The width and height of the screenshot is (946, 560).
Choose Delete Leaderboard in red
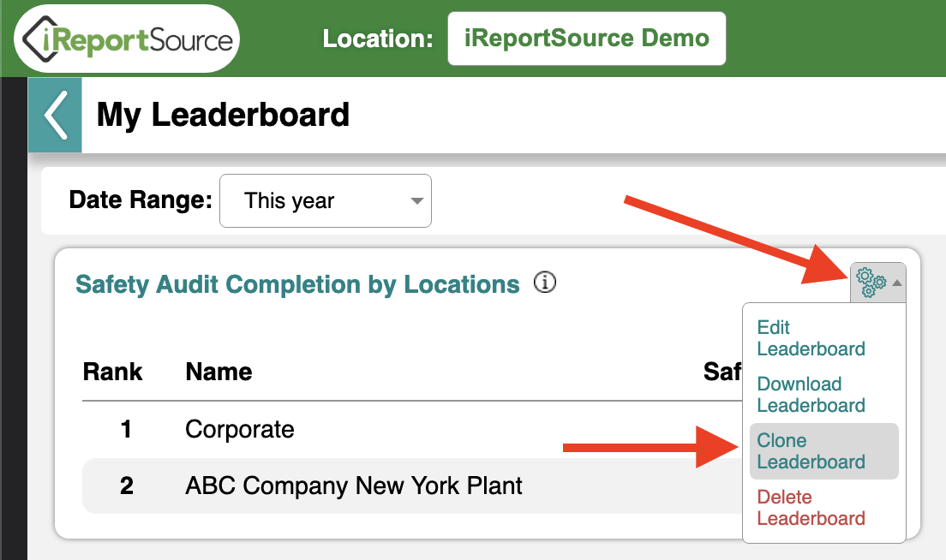pos(811,508)
